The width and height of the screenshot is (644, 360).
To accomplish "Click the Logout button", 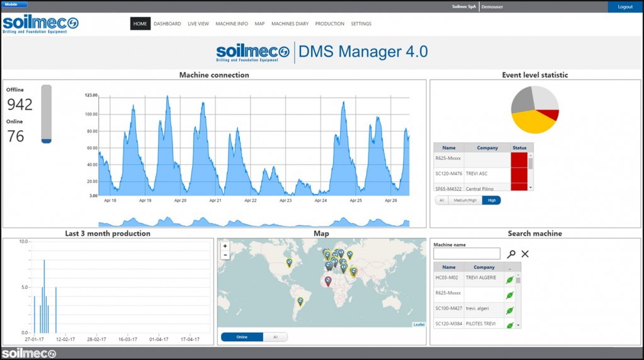I will tap(625, 6).
